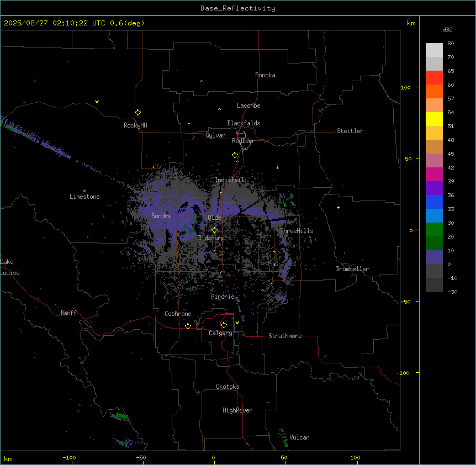476x465 pixels.
Task: Click the yellow diamond marker above Calgary label
Action: 224,325
